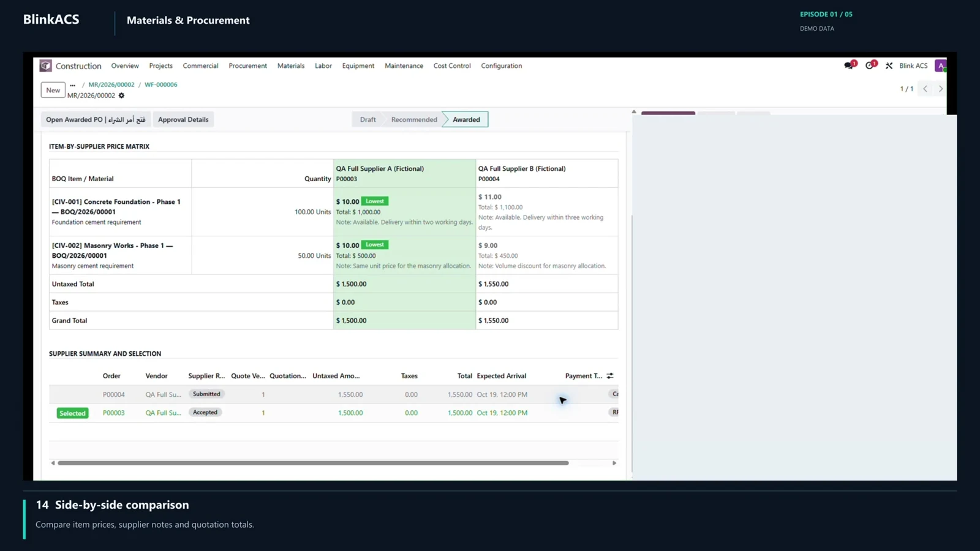Image resolution: width=980 pixels, height=551 pixels.
Task: Open the Materials menu
Action: (291, 66)
